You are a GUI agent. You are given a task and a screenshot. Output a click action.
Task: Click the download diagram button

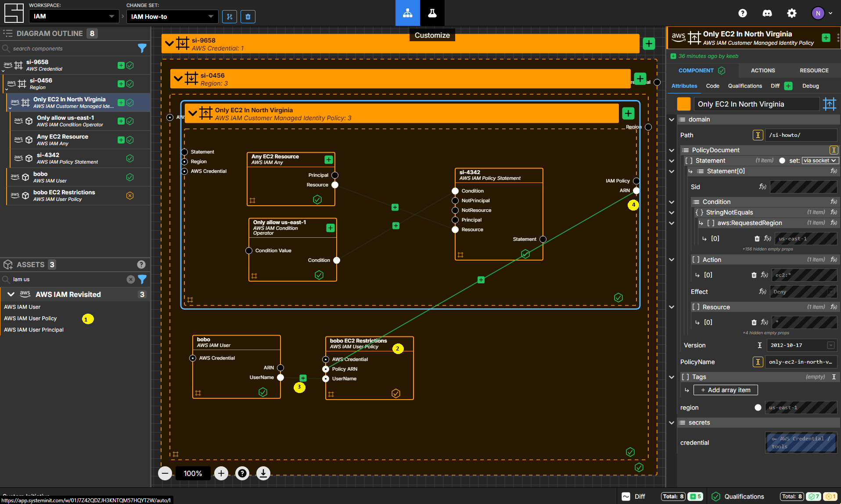(x=263, y=473)
